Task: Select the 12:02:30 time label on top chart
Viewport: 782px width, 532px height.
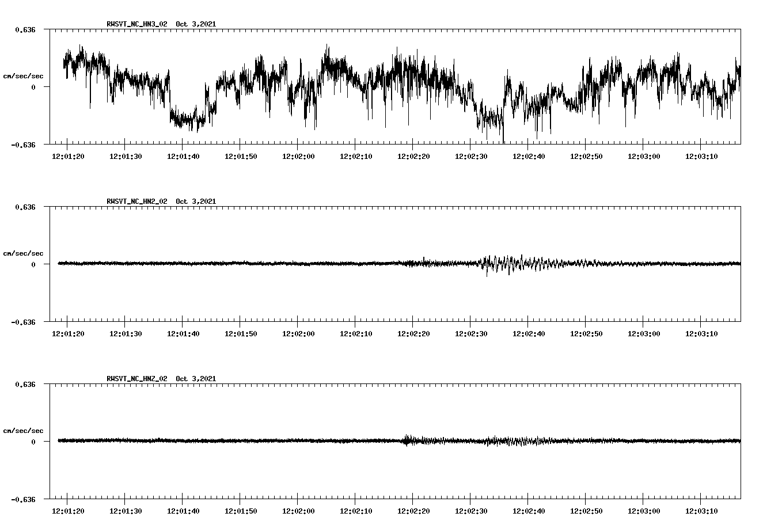Action: pyautogui.click(x=471, y=157)
